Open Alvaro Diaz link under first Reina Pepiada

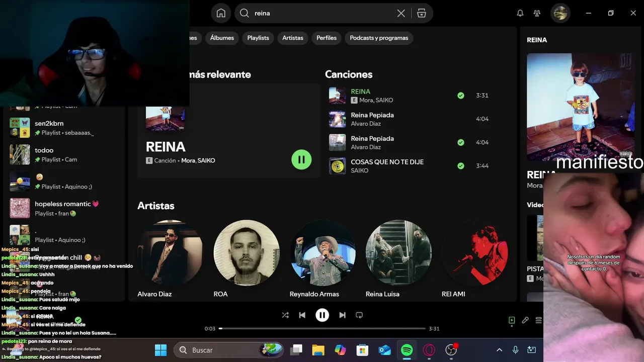[x=366, y=124]
